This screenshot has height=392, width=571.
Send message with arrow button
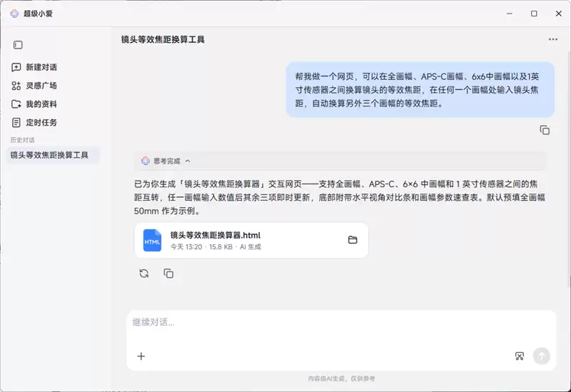pyautogui.click(x=542, y=356)
